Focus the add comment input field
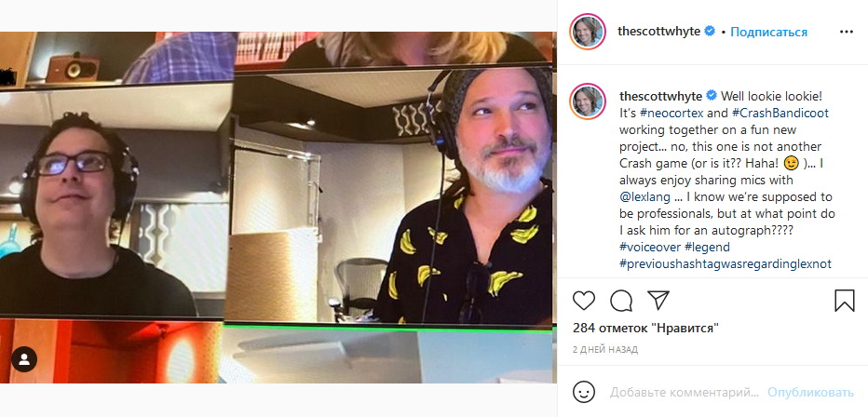 click(685, 393)
